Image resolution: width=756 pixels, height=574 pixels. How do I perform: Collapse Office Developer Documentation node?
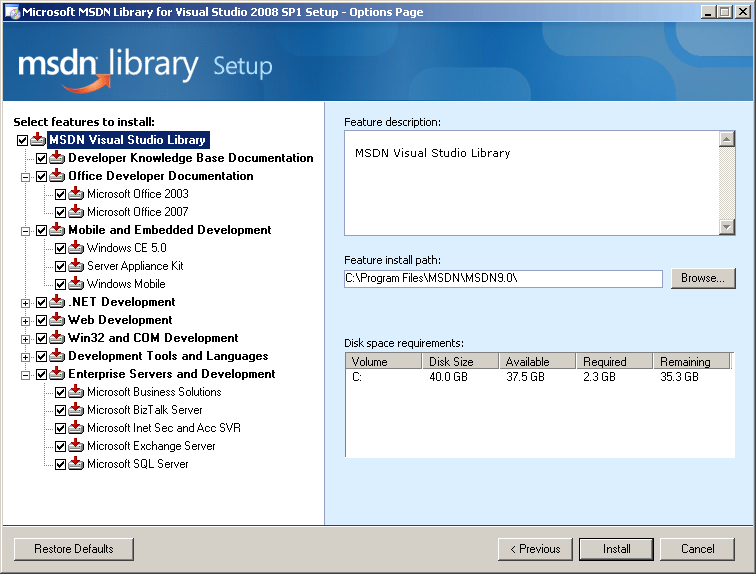[x=25, y=177]
